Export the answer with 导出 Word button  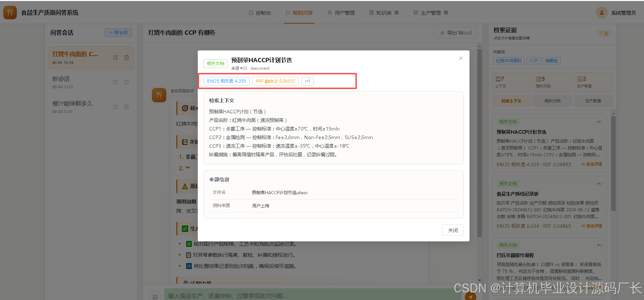coord(456,33)
